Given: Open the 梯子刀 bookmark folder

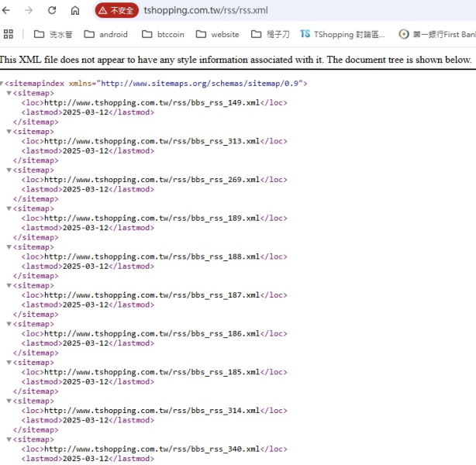Looking at the screenshot, I should 270,34.
